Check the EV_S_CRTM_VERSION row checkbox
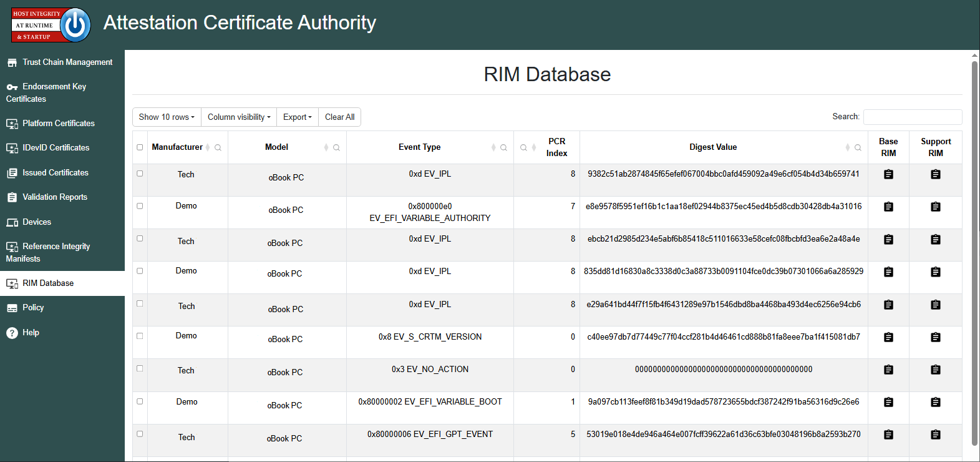The image size is (980, 462). [140, 336]
